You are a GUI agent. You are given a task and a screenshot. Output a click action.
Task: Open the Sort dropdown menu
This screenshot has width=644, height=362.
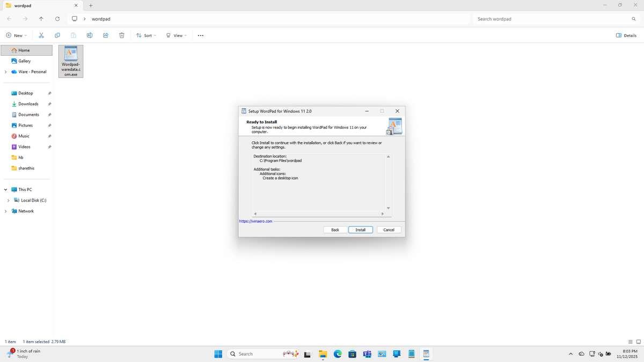coord(147,35)
